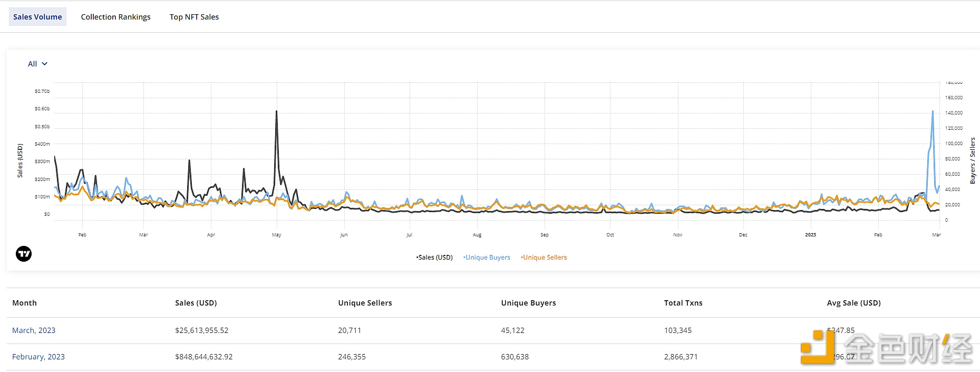Open the Top NFT Sales tab
The height and width of the screenshot is (372, 980).
(x=194, y=17)
